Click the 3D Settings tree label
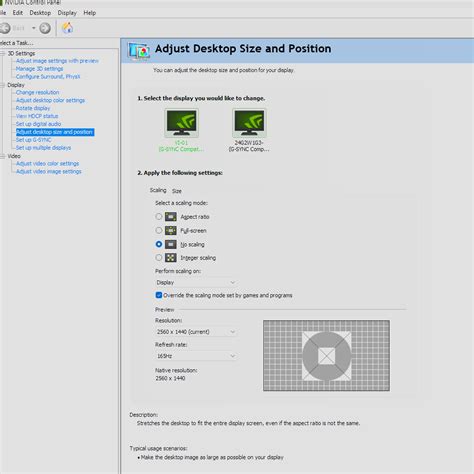474x474 pixels. pyautogui.click(x=21, y=53)
